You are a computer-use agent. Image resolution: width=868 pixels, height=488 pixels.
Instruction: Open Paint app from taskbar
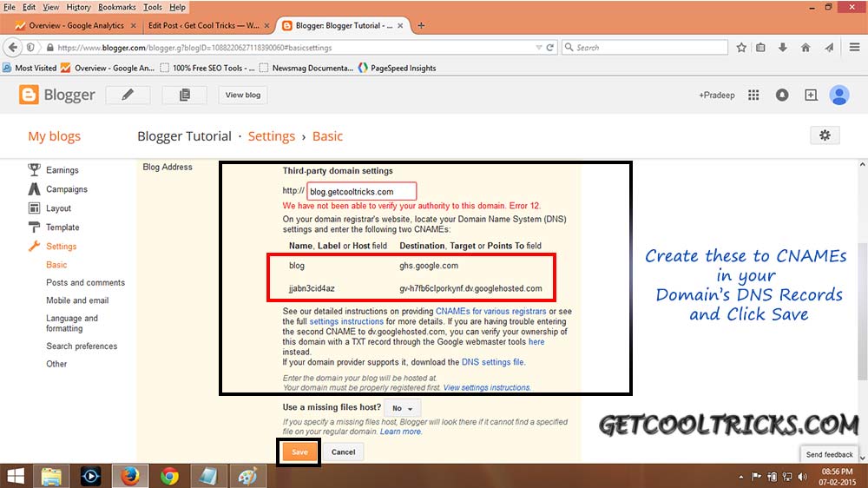click(247, 476)
